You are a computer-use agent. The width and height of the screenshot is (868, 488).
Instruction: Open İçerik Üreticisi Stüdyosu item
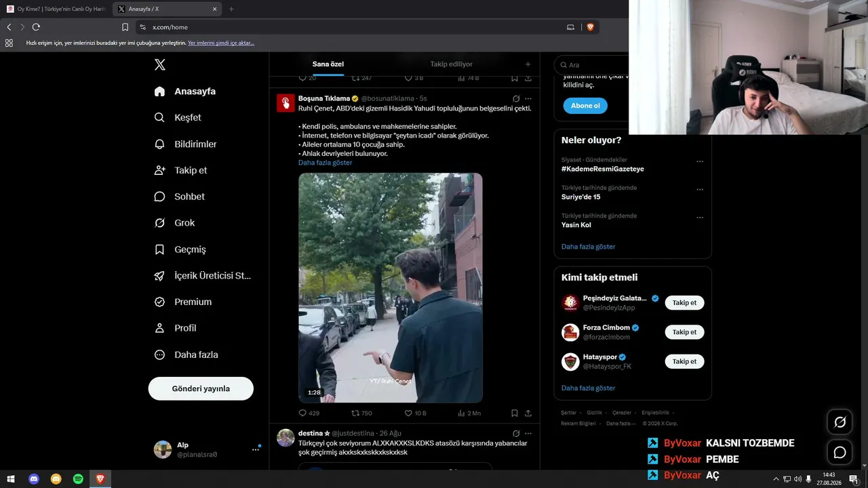coord(203,276)
